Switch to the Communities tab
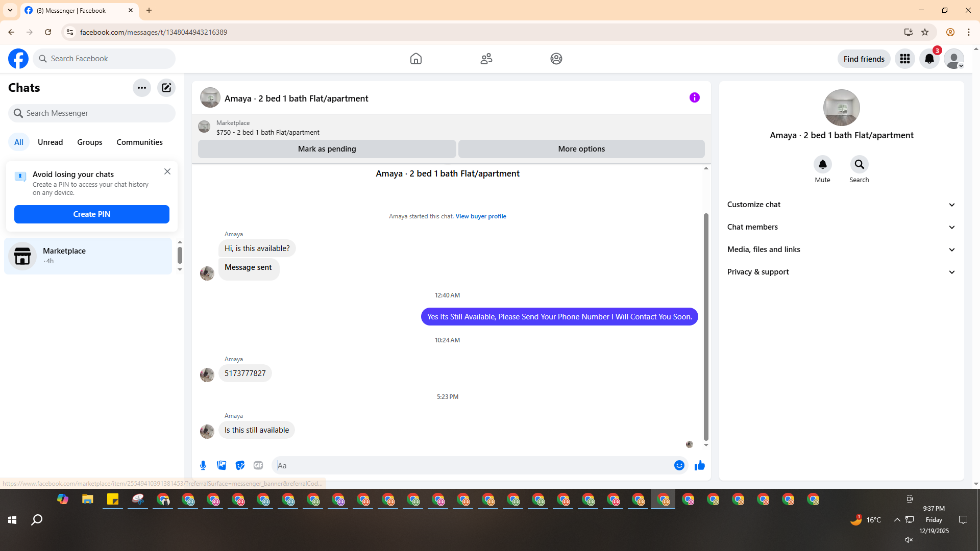The height and width of the screenshot is (551, 980). coord(139,142)
